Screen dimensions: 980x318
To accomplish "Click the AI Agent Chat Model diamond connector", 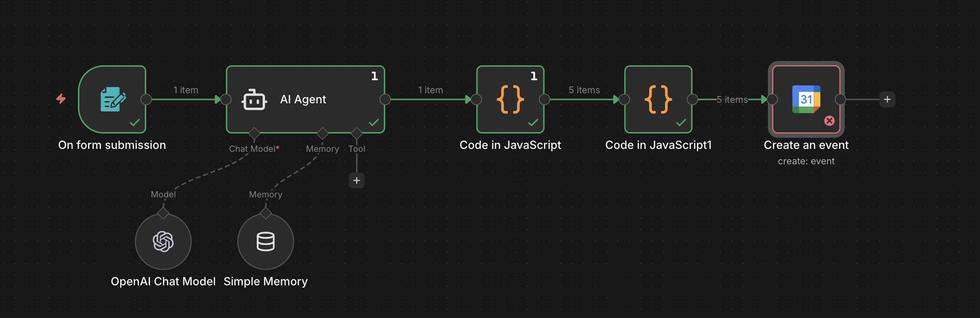I will (254, 134).
